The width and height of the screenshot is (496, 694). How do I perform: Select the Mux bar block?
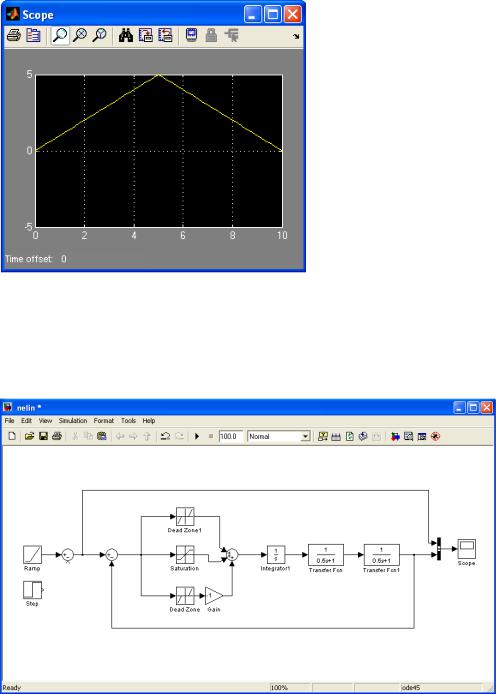click(x=438, y=549)
